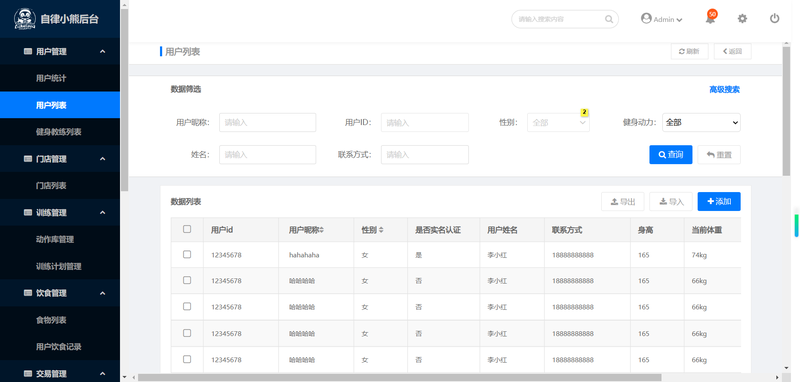Screen dimensions: 800x382
Task: Focus the top search input box
Action: point(565,19)
